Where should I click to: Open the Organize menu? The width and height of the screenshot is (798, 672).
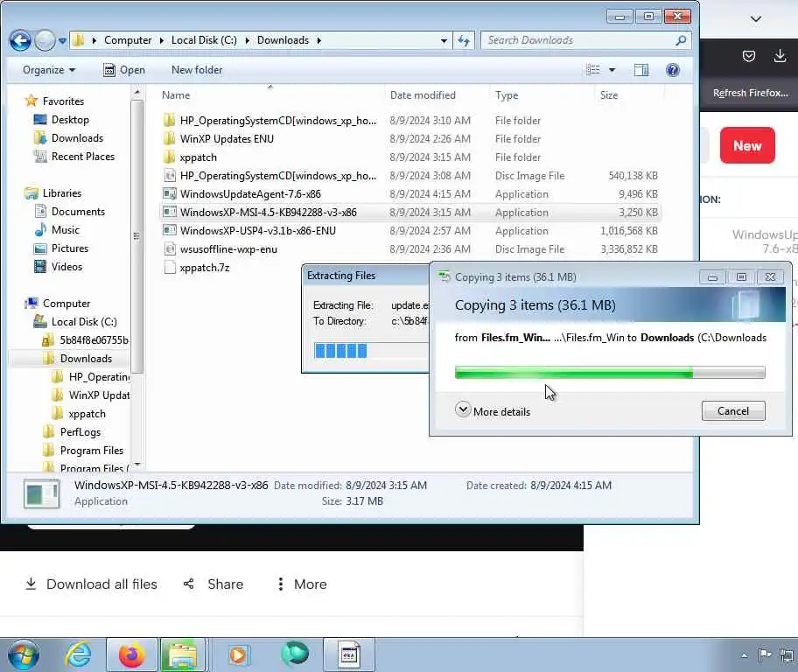coord(49,70)
